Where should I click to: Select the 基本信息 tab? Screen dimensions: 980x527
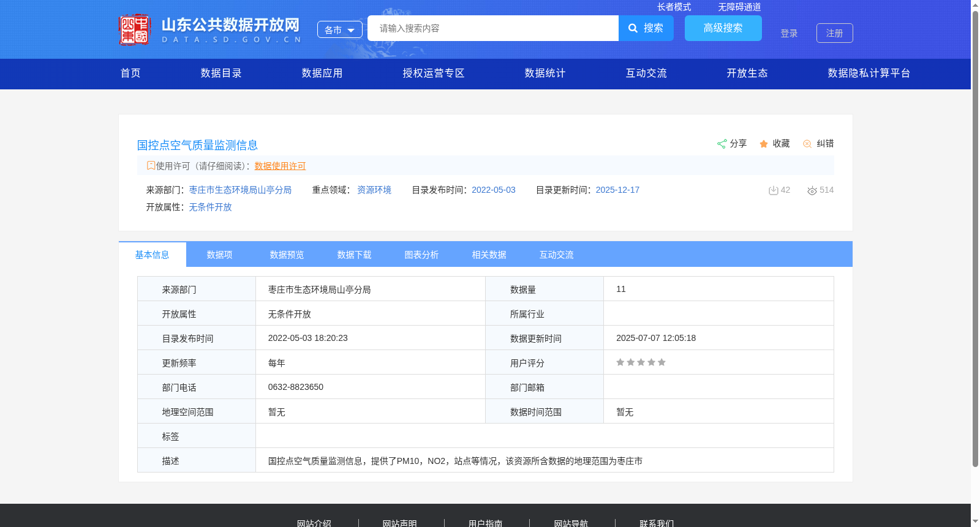(153, 255)
